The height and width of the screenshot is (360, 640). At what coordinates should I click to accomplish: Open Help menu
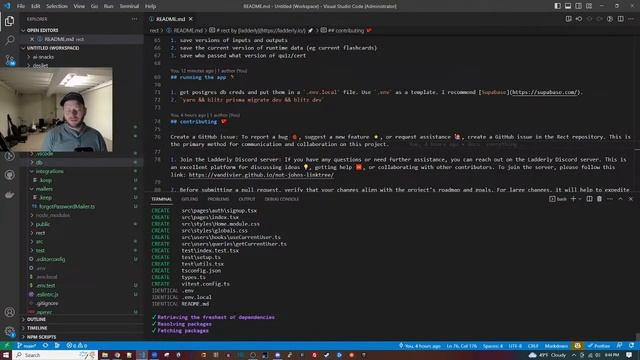[x=150, y=6]
